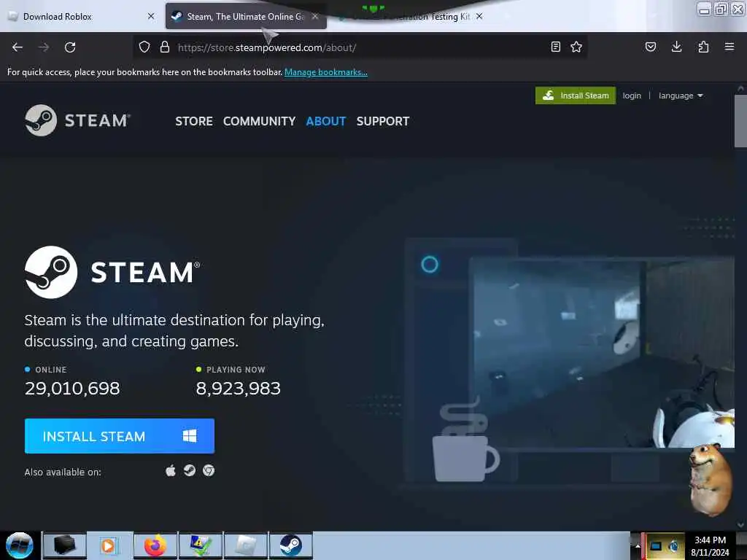Click the Chrome OS availability icon
Viewport: 747px width, 560px height.
(x=209, y=471)
